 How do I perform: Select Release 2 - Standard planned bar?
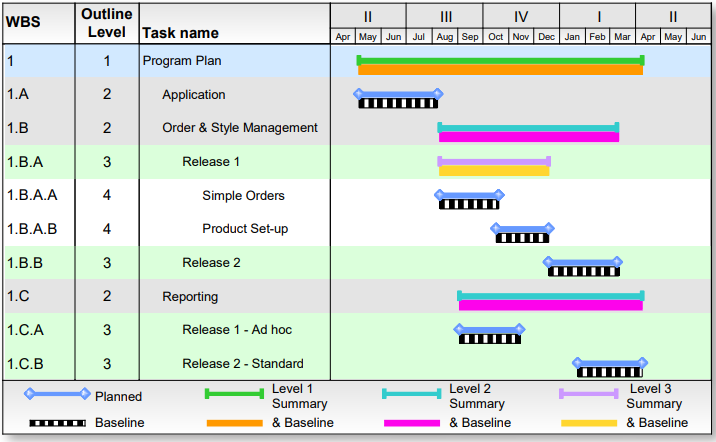[x=608, y=363]
